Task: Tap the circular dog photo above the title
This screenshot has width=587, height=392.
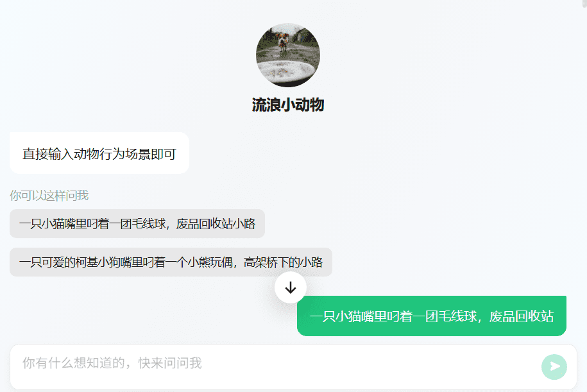Action: click(288, 55)
